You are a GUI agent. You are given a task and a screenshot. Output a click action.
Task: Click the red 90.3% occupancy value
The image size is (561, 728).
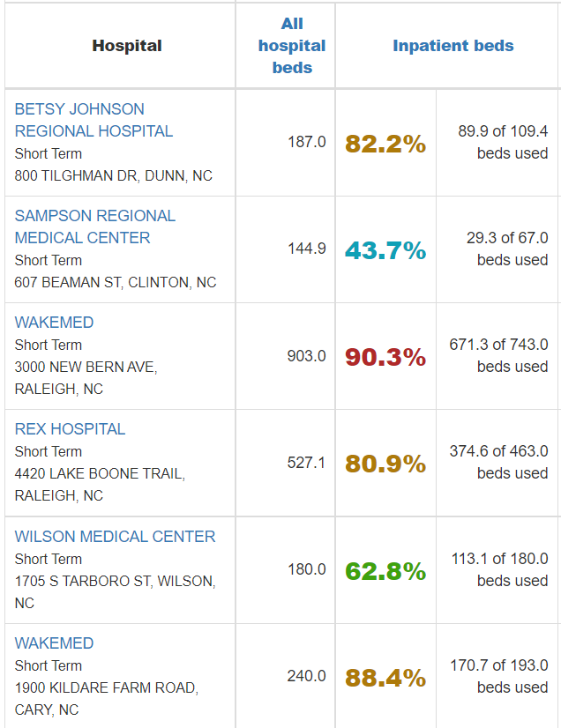(385, 357)
